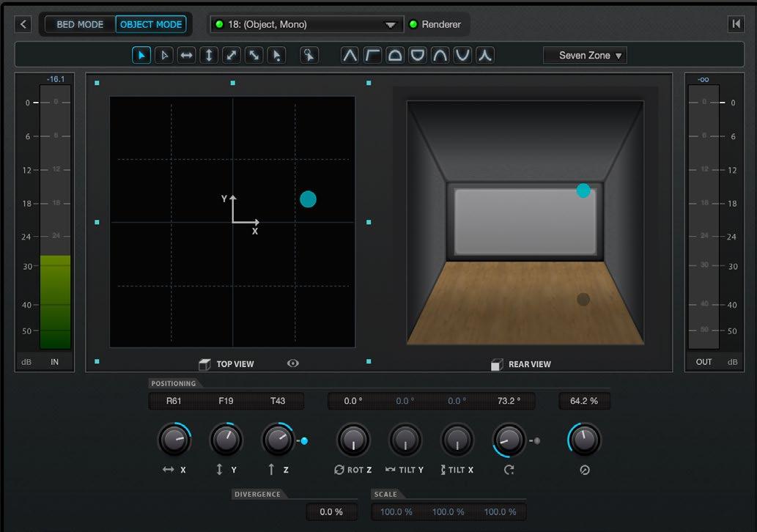Click the top-center cyan handle of top view

(233, 83)
